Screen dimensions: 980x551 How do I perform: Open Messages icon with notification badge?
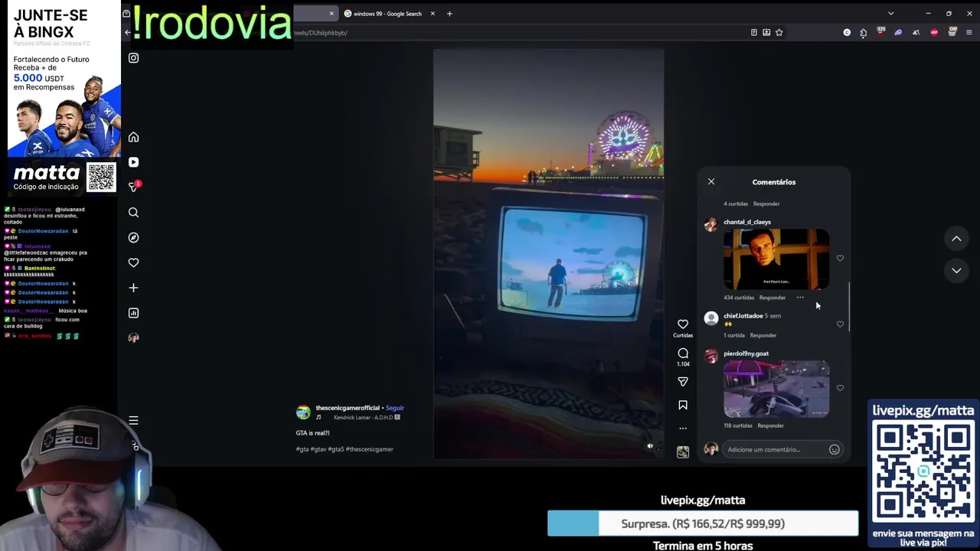click(134, 187)
